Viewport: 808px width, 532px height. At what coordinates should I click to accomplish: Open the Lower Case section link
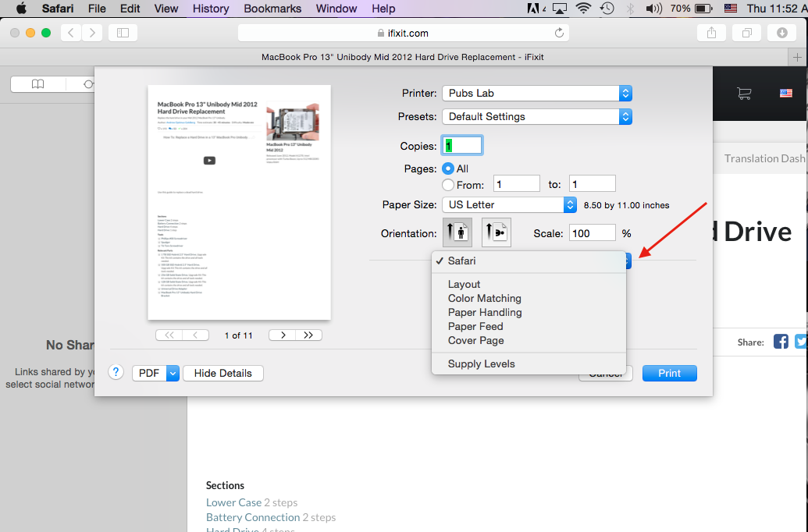point(233,502)
